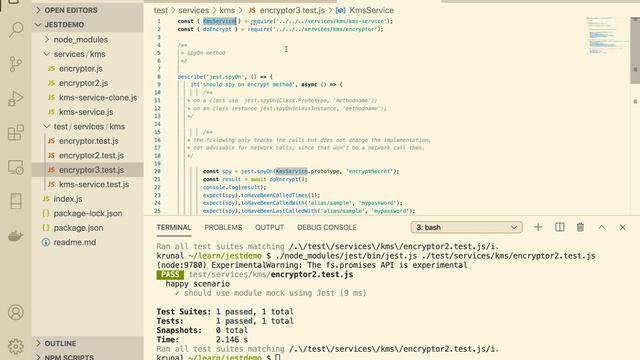Open the Extensions view
640x360 pixels.
point(16,133)
